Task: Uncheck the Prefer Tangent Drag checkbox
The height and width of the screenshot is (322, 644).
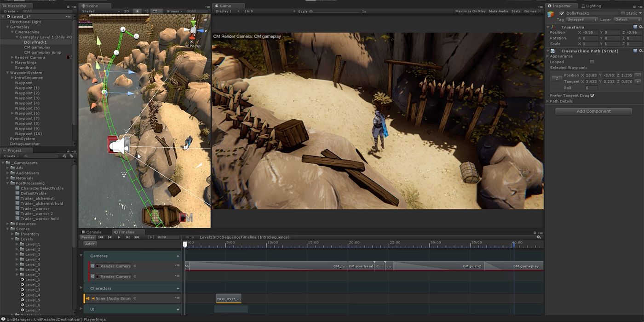Action: click(592, 96)
